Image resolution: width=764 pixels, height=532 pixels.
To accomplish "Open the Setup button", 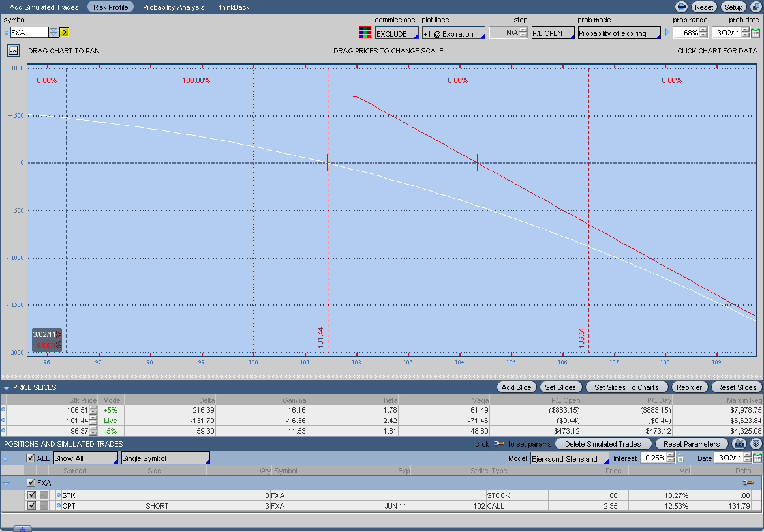I will 733,7.
